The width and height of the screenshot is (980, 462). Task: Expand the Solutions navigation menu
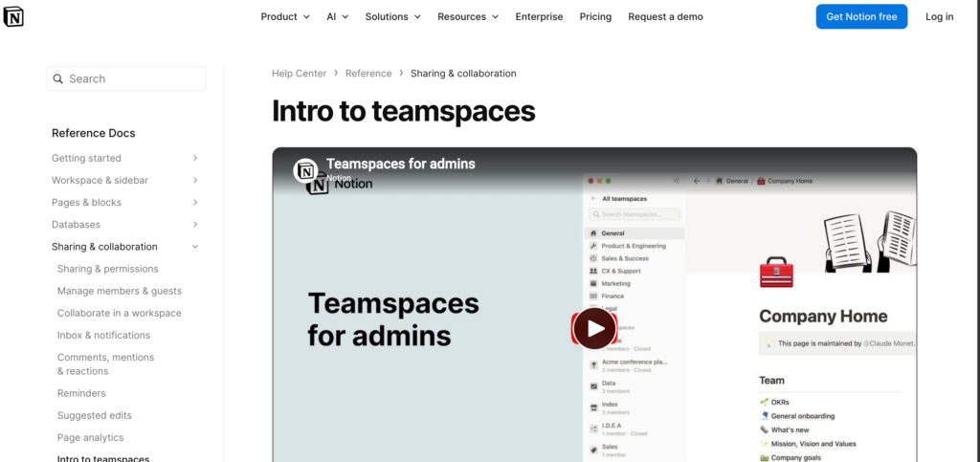pyautogui.click(x=393, y=16)
